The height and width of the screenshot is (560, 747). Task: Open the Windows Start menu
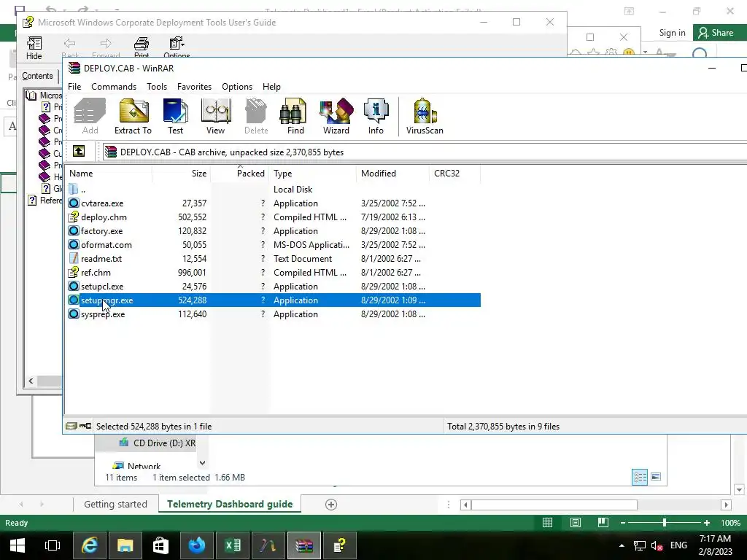(18, 545)
